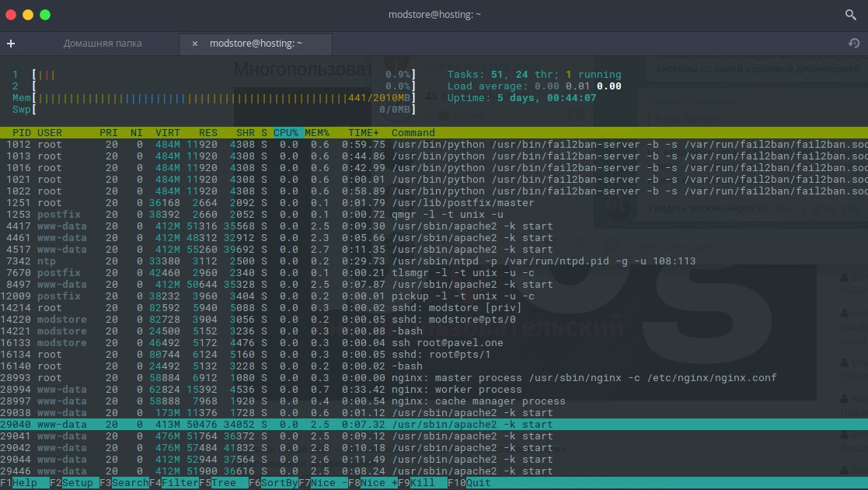Sort by RES column header
Image resolution: width=868 pixels, height=490 pixels.
pos(208,133)
